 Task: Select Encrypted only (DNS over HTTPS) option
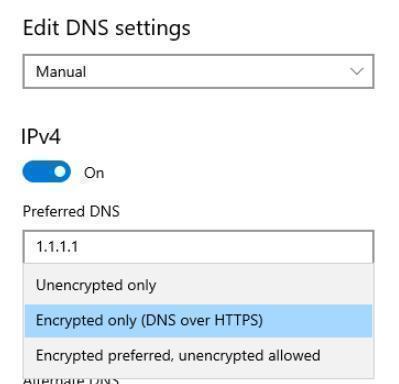pyautogui.click(x=198, y=320)
